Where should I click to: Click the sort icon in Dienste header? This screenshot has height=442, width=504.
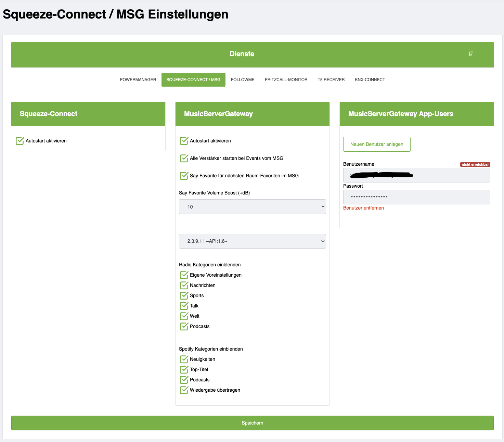coord(471,54)
